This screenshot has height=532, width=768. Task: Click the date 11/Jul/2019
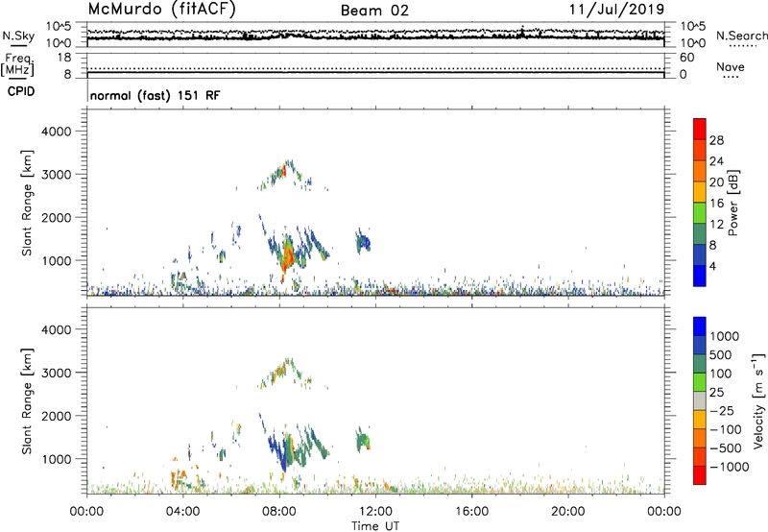tap(616, 10)
